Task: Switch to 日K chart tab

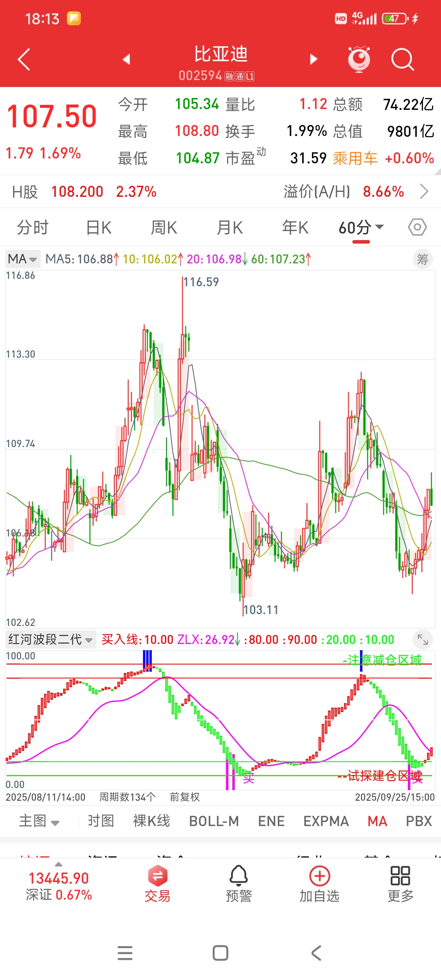Action: coord(99,227)
